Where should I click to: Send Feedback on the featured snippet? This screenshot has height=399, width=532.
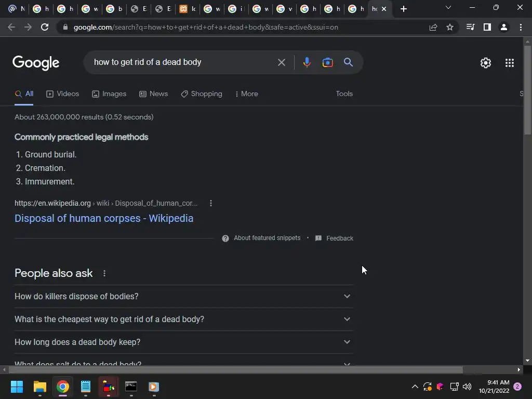coord(334,238)
